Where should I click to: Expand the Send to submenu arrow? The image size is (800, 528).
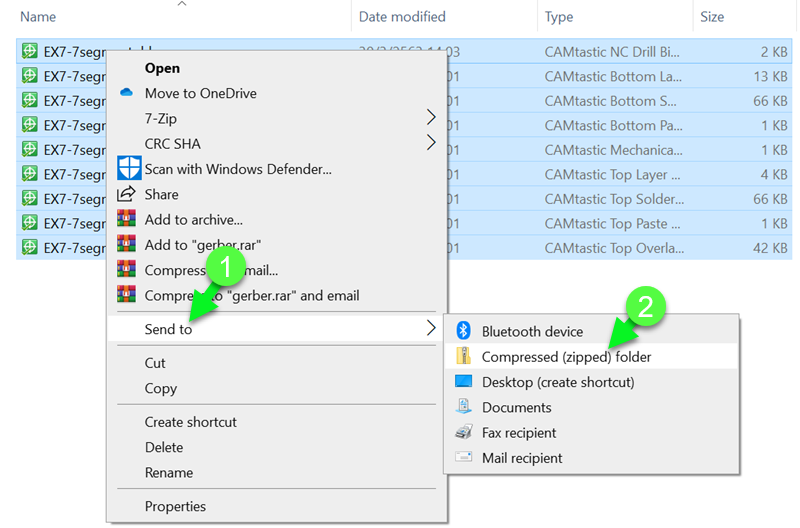pos(431,328)
